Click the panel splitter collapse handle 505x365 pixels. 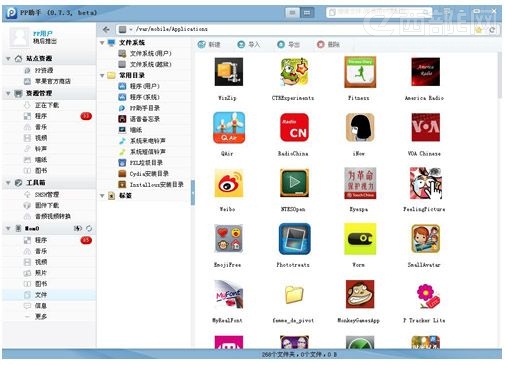click(193, 192)
